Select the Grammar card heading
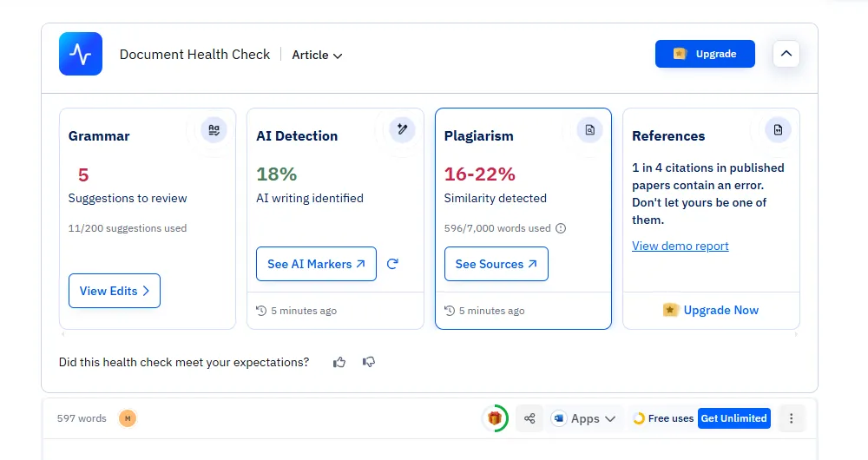 tap(99, 136)
